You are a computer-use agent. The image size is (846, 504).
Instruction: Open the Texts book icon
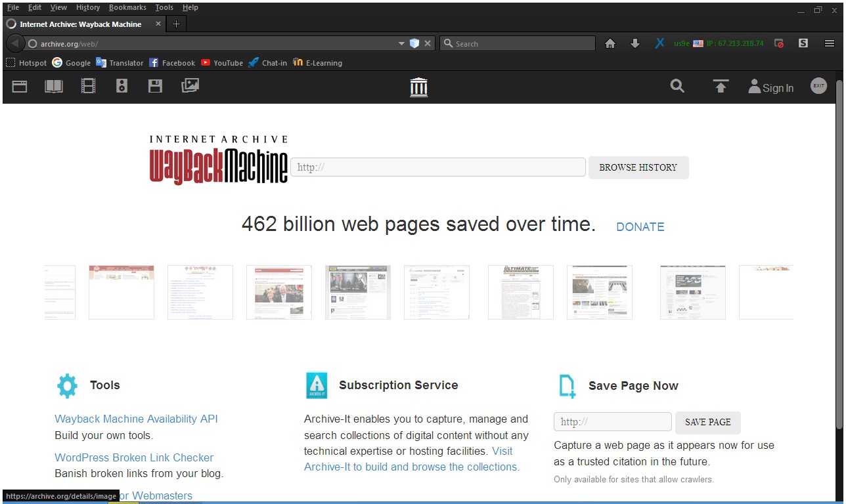tap(54, 86)
